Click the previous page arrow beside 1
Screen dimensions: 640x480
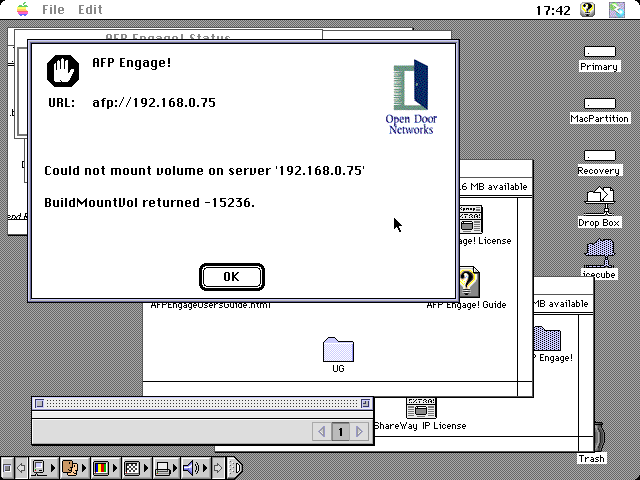coord(322,431)
